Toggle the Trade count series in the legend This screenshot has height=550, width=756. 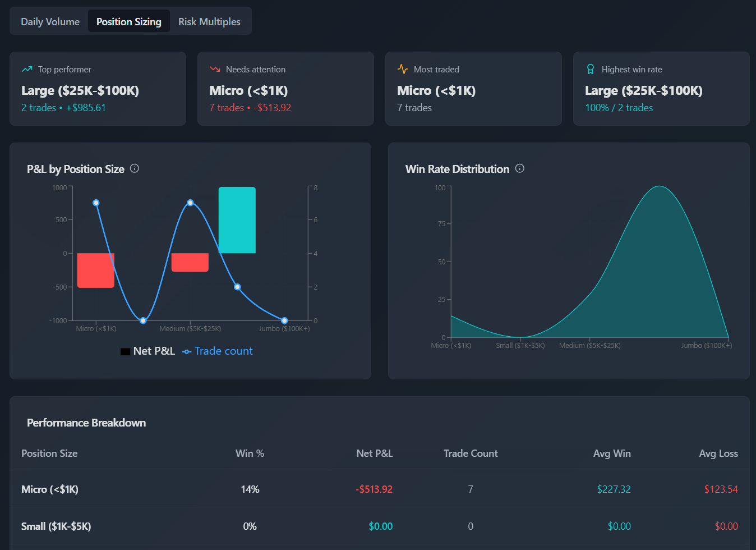(x=222, y=350)
